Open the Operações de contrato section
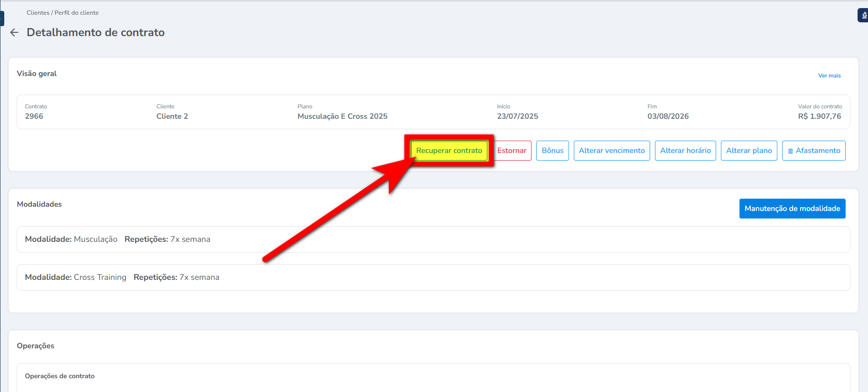Viewport: 868px width, 392px height. click(x=60, y=376)
